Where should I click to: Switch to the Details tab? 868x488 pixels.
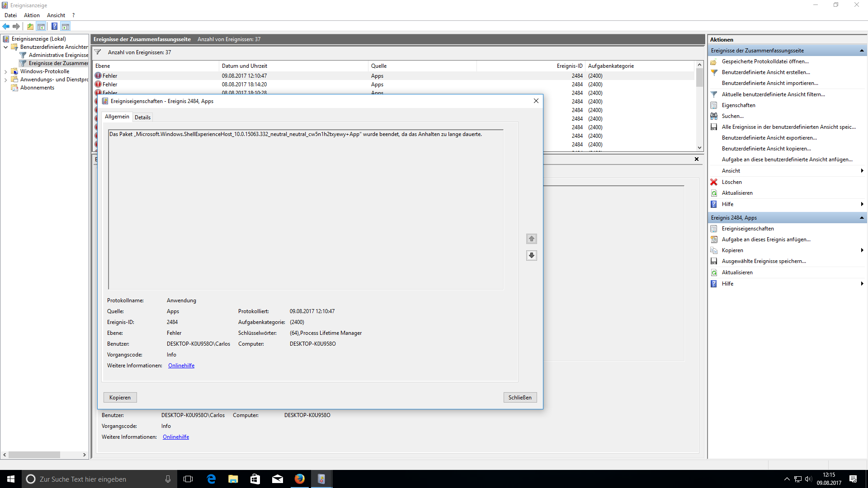click(142, 117)
